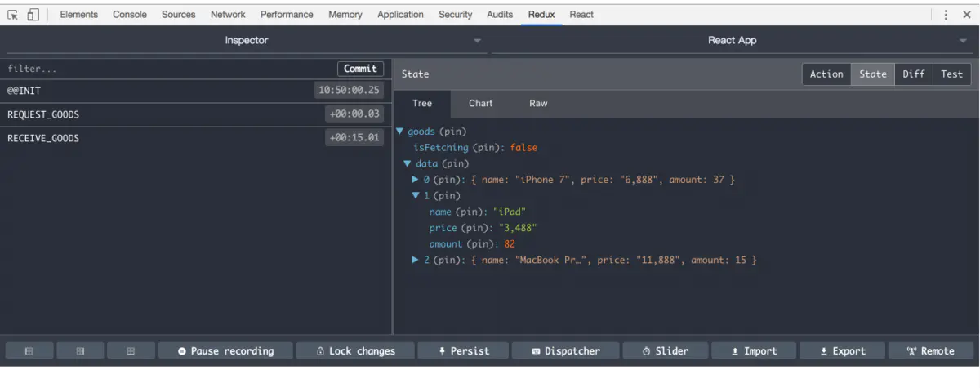
Task: Open the Performance tab
Action: (x=287, y=15)
